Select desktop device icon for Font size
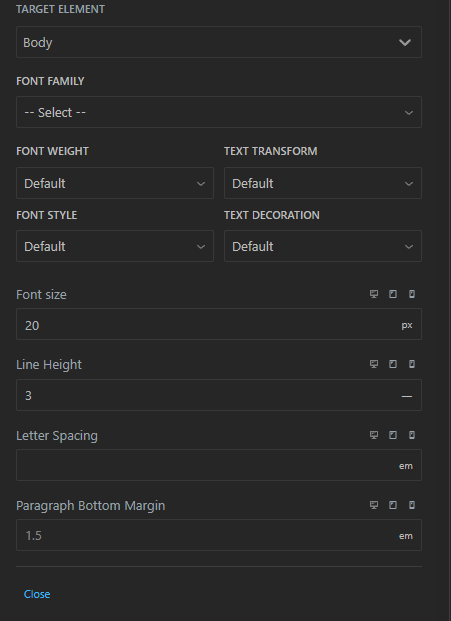 pyautogui.click(x=374, y=294)
